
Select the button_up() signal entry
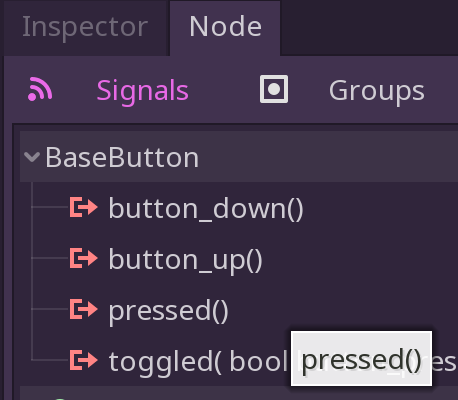(x=186, y=260)
